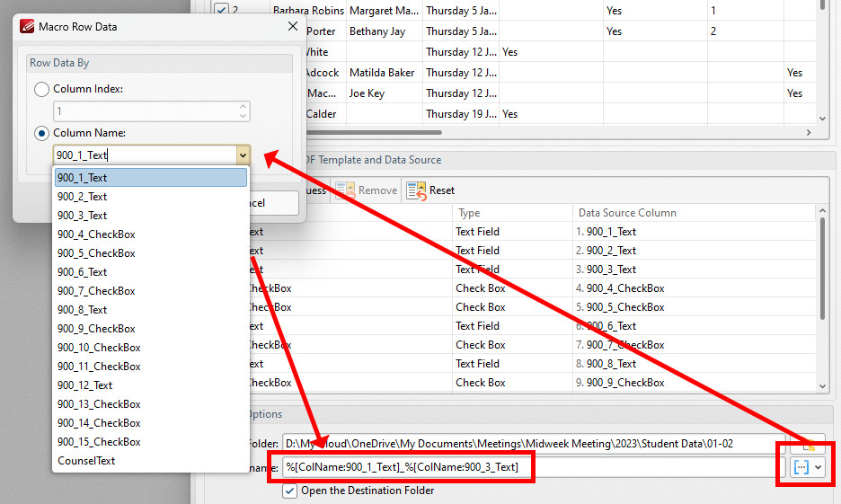
Task: Click the field mapping vertical scrollbar thumb
Action: point(822,270)
